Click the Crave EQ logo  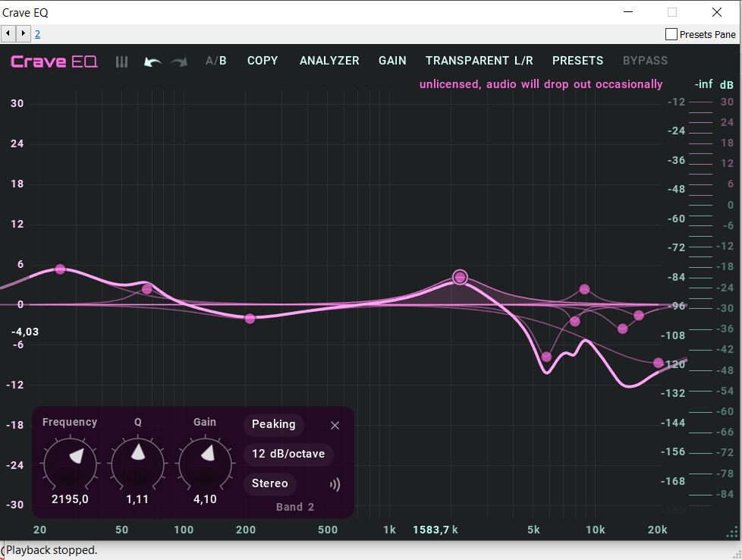pos(54,61)
